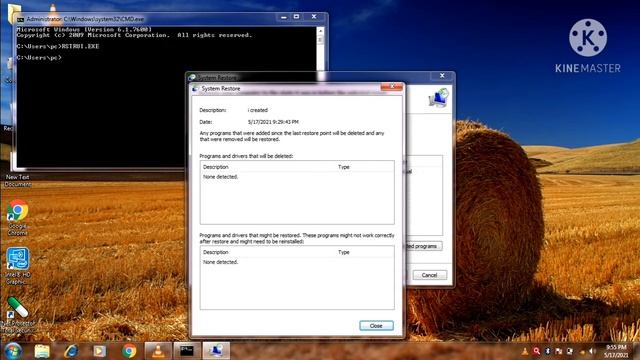This screenshot has width=640, height=360.
Task: Click the Description column header in deleted list
Action: pos(216,167)
